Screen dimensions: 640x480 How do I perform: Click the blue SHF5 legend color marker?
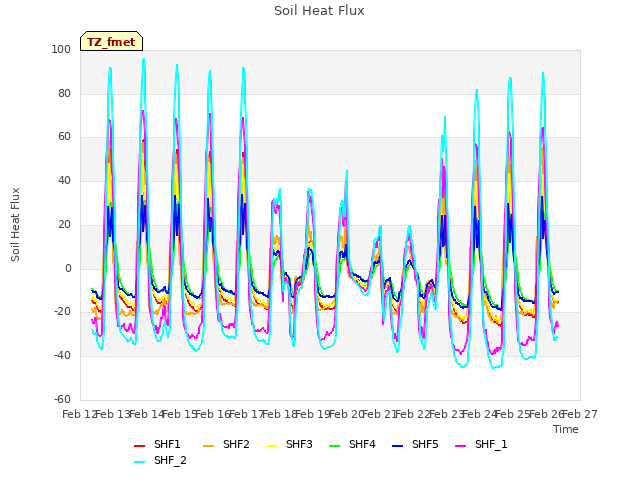point(398,445)
